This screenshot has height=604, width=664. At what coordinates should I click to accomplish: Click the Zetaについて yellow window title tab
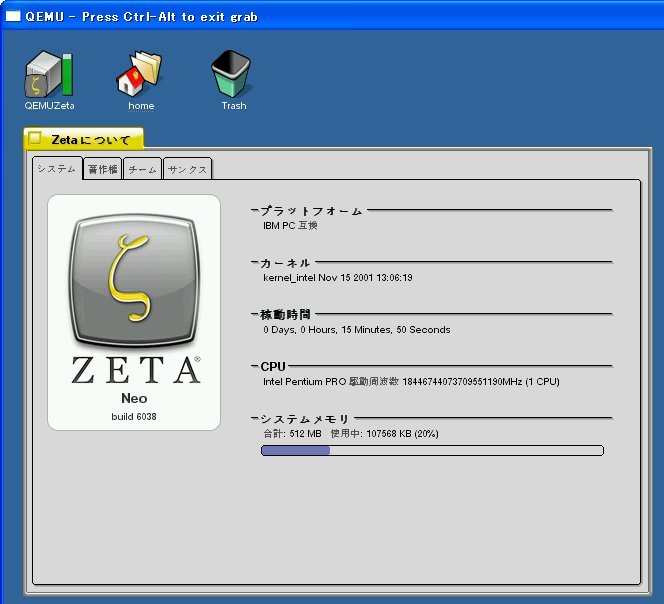click(x=84, y=139)
